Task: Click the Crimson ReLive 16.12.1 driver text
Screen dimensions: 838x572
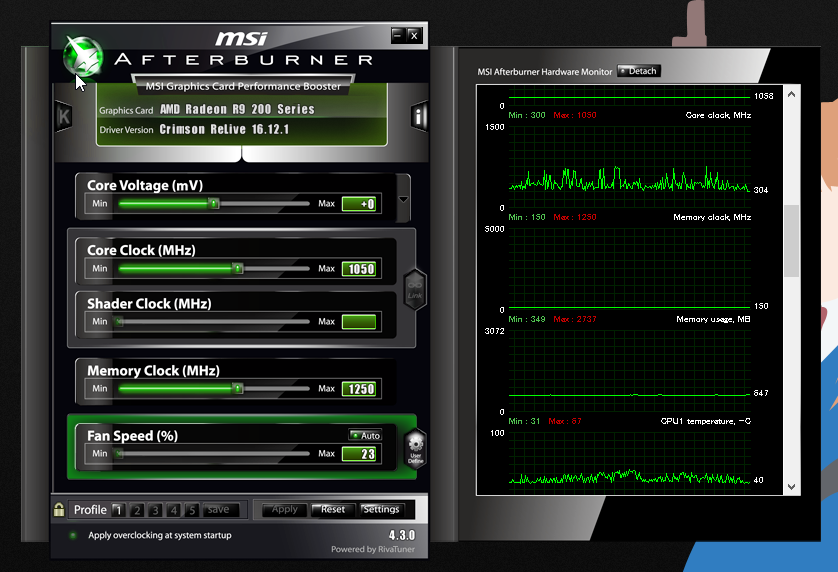Action: click(224, 129)
